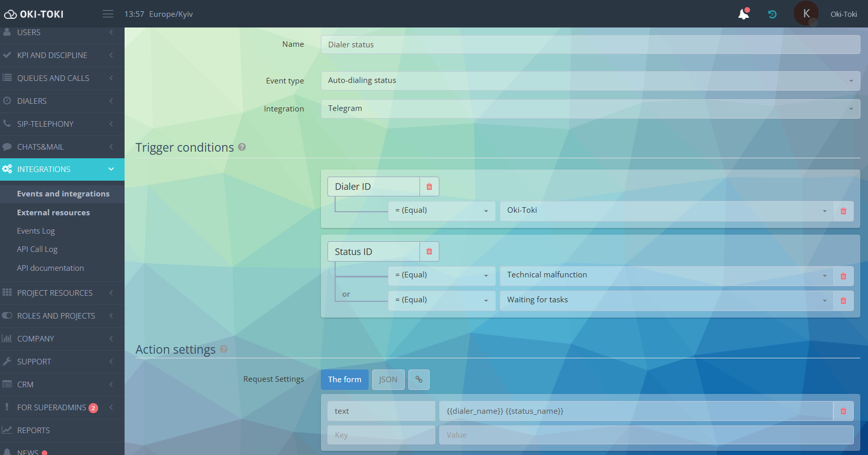Click the link icon beside JSON button
Viewport: 868px width, 455px height.
pos(419,380)
